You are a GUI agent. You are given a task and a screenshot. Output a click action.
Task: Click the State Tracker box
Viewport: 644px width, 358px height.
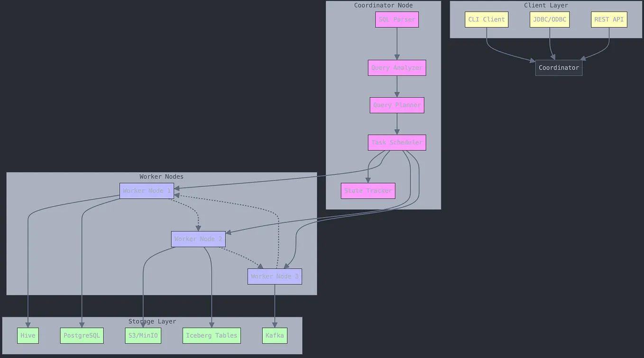[x=368, y=191]
